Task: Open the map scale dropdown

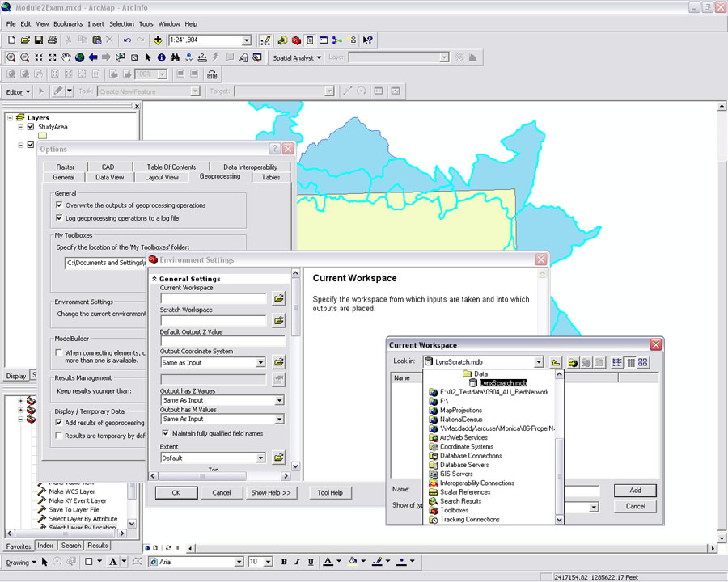Action: click(x=247, y=40)
